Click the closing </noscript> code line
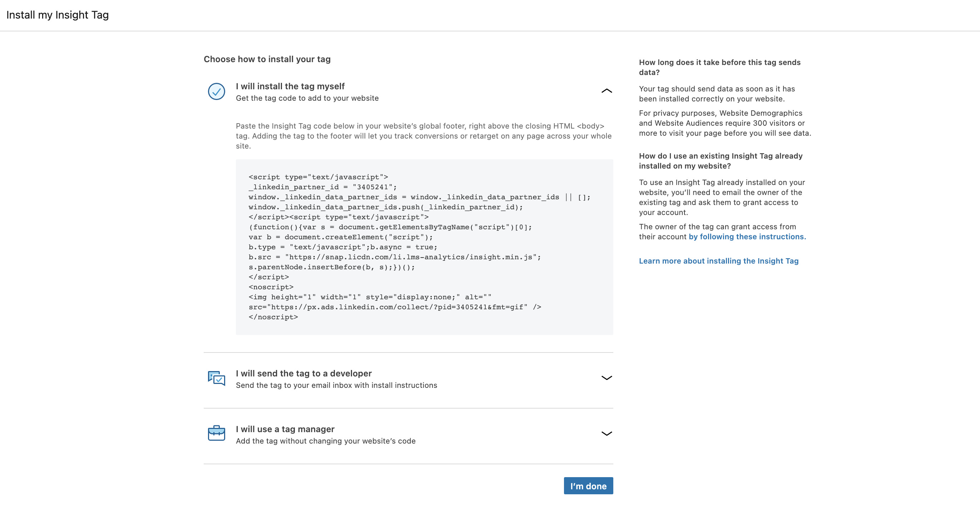This screenshot has width=980, height=515. click(x=273, y=317)
